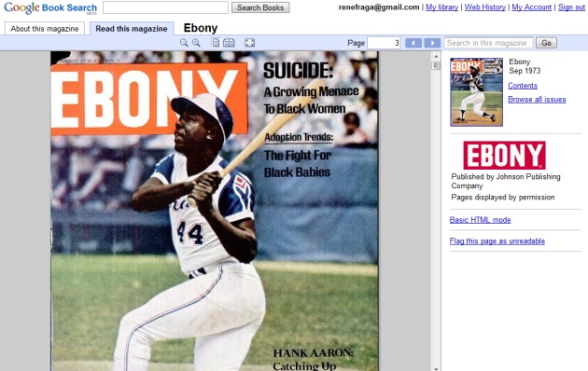
Task: Focus the book search text field
Action: tap(165, 7)
